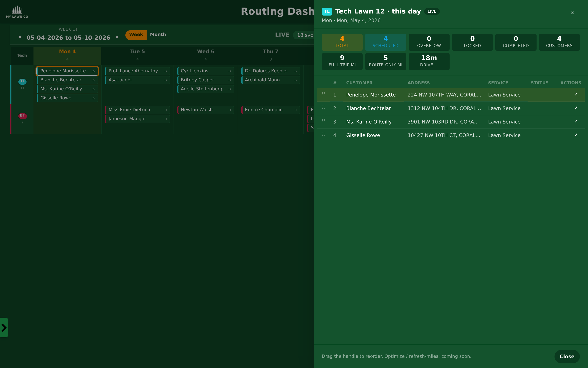
Task: Switch to Month view
Action: click(x=158, y=35)
